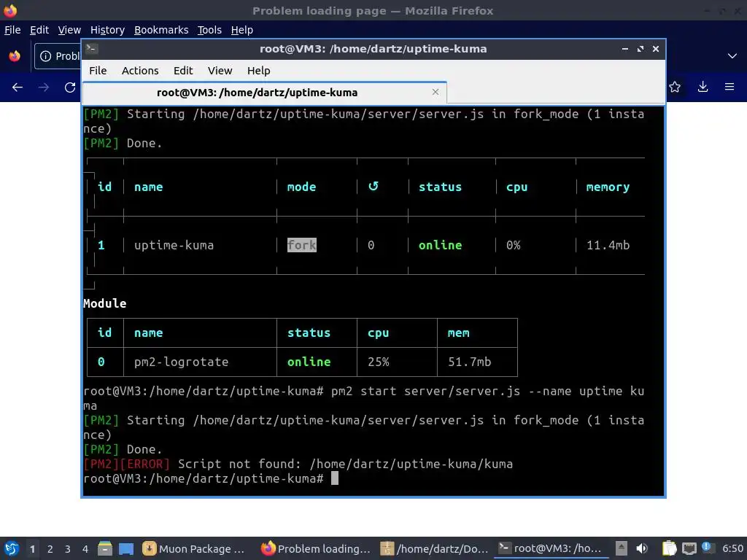
Task: Click the removable media eject tray icon
Action: [622, 548]
